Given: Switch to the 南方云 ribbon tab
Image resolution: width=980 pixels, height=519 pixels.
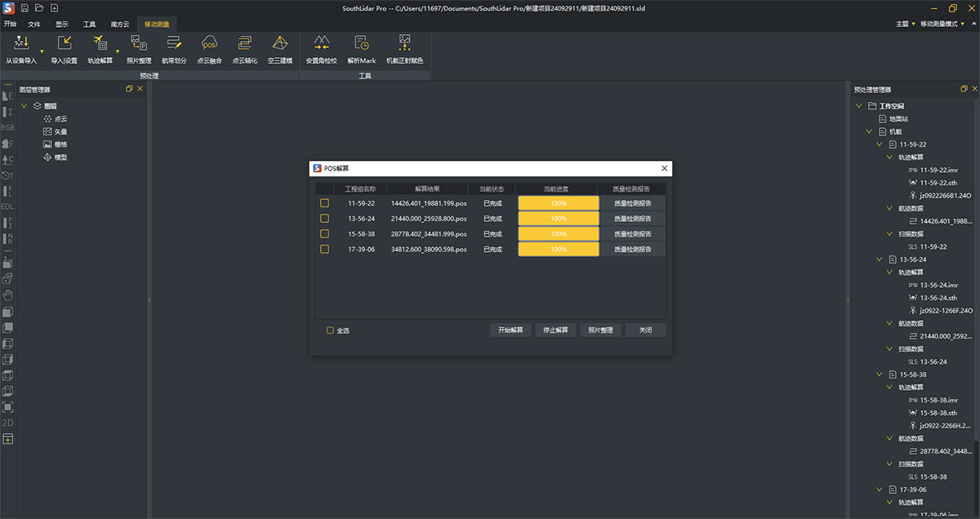Looking at the screenshot, I should point(120,24).
